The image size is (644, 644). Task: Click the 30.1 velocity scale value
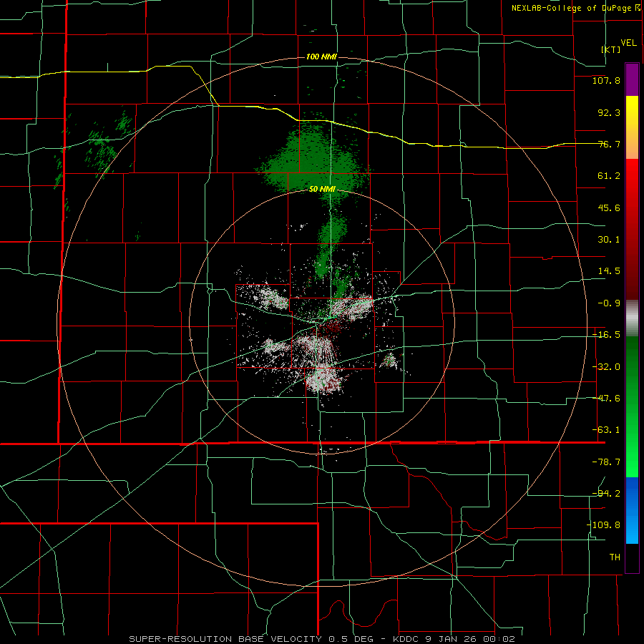point(609,240)
